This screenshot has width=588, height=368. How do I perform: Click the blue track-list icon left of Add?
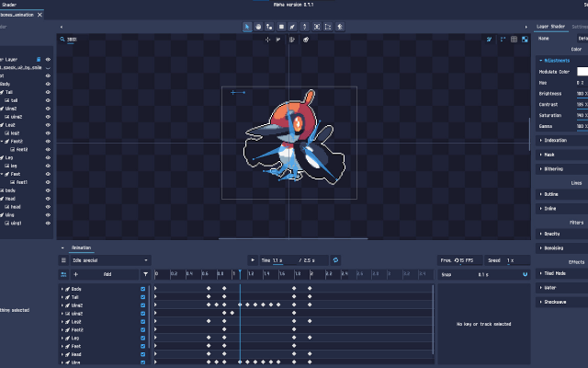pyautogui.click(x=63, y=274)
